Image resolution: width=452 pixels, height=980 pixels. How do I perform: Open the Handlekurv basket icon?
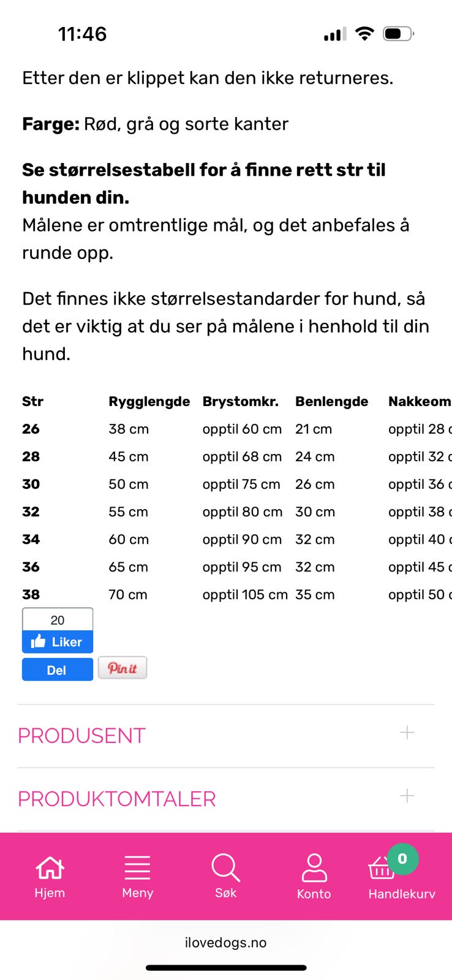[381, 869]
